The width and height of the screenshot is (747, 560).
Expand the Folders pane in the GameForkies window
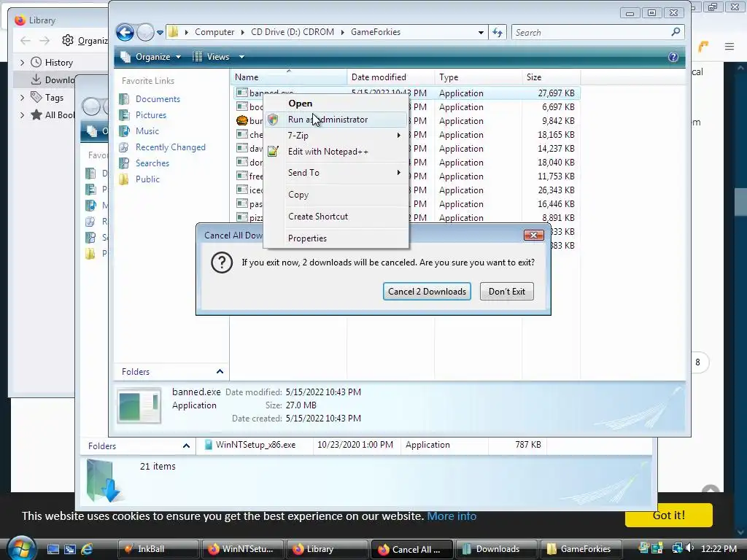point(220,371)
